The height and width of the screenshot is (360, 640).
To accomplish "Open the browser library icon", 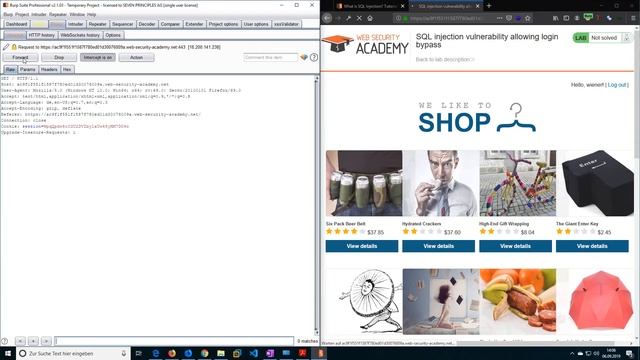I will [x=555, y=18].
